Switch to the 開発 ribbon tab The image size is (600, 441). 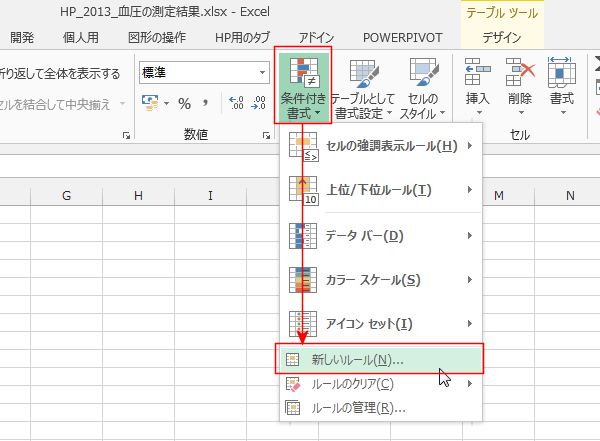tap(22, 38)
